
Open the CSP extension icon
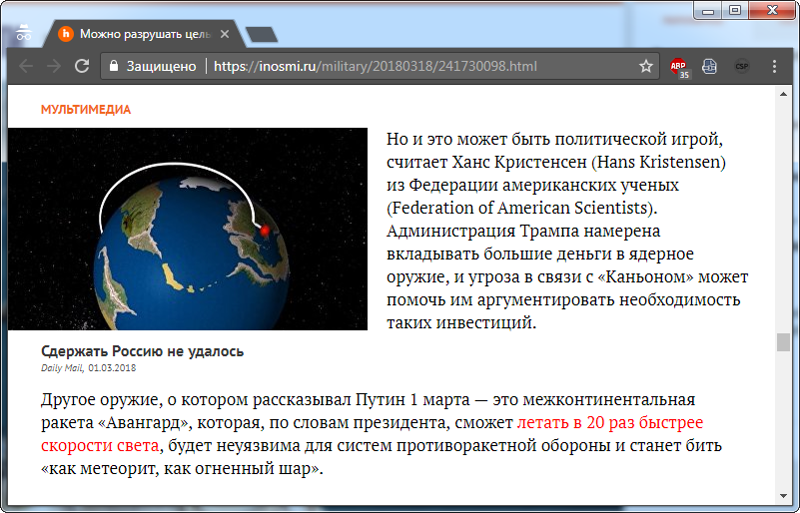point(741,67)
